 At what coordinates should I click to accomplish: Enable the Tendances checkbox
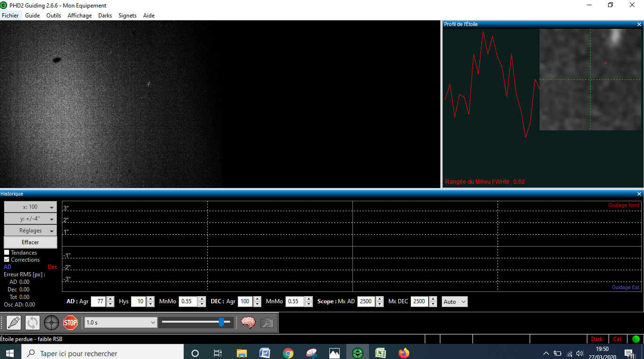tap(7, 253)
